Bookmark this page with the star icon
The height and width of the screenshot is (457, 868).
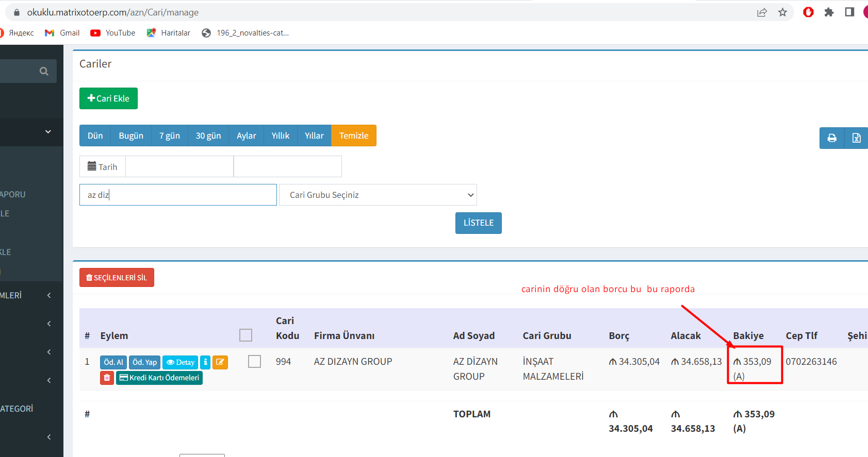point(782,12)
